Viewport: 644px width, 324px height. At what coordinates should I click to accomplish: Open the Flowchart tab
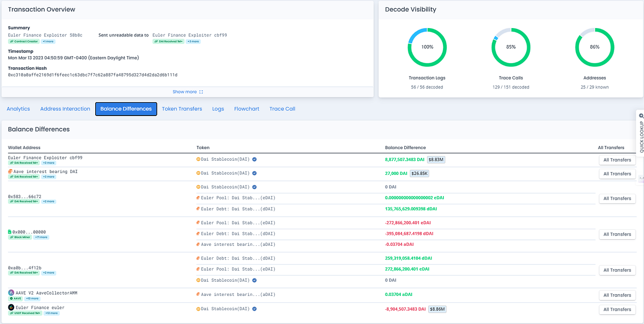coord(247,109)
